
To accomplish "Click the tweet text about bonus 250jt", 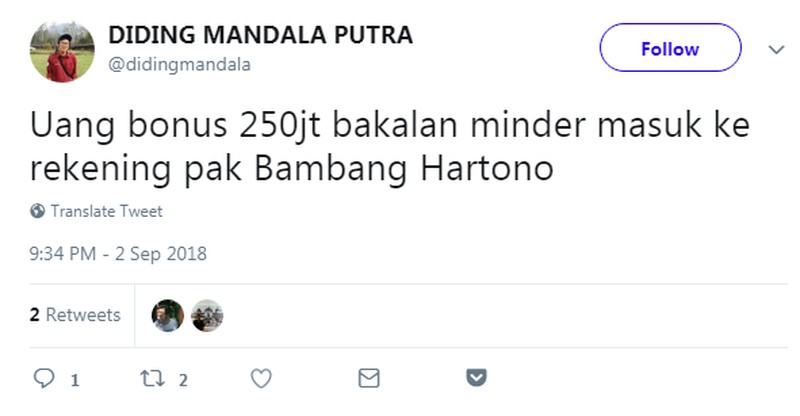I will 390,146.
